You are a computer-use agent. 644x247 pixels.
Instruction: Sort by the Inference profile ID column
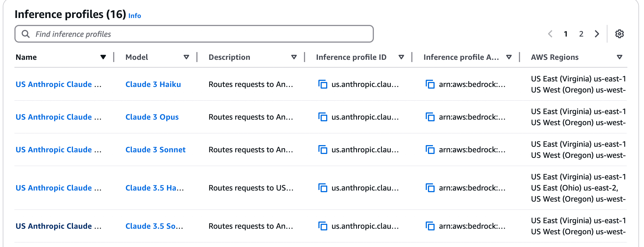[x=401, y=57]
